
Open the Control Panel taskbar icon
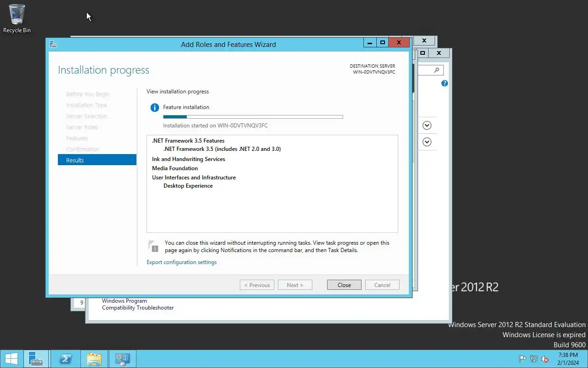point(122,359)
